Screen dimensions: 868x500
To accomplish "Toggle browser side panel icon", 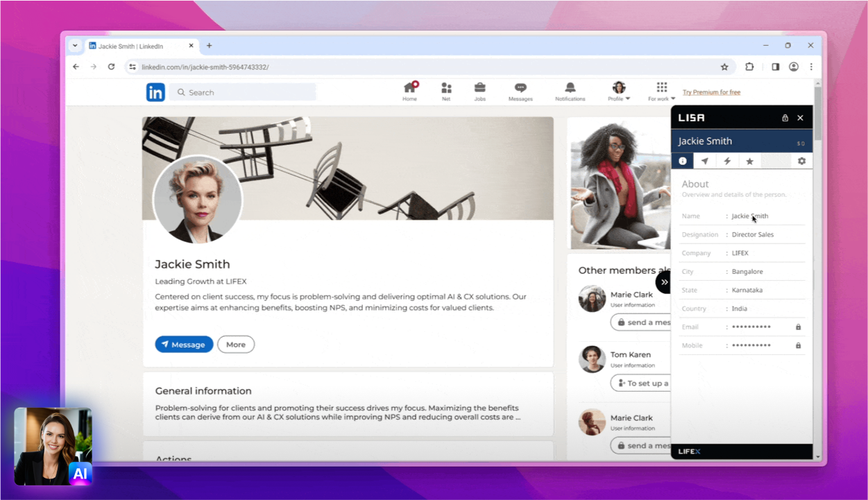I will pyautogui.click(x=775, y=67).
